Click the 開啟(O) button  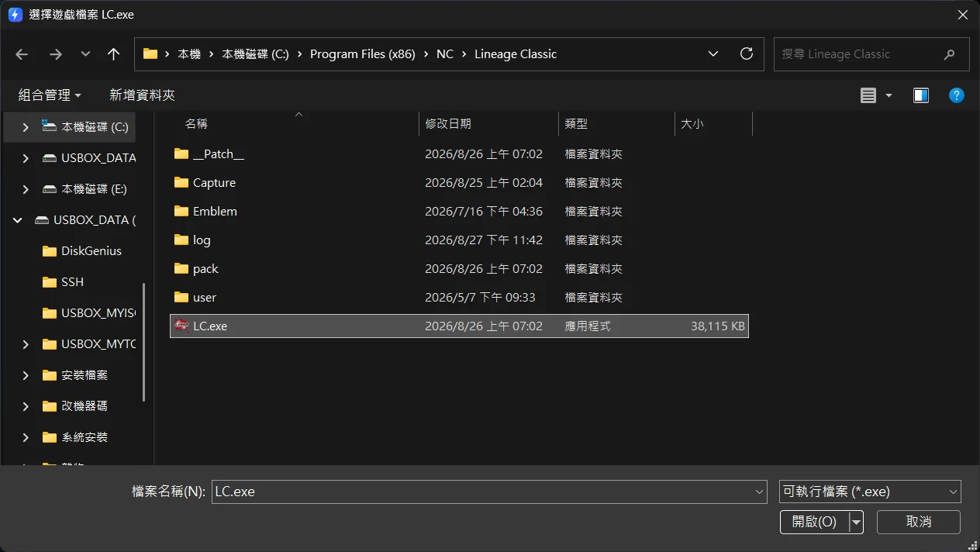coord(814,522)
